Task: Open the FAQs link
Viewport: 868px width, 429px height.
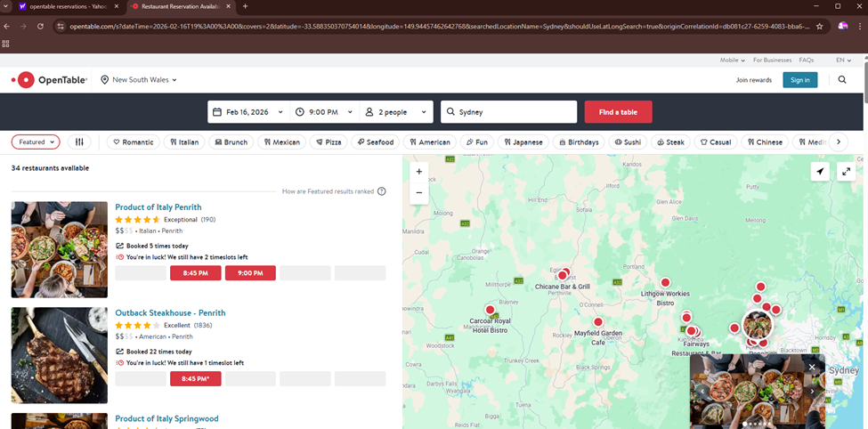Action: (x=806, y=60)
